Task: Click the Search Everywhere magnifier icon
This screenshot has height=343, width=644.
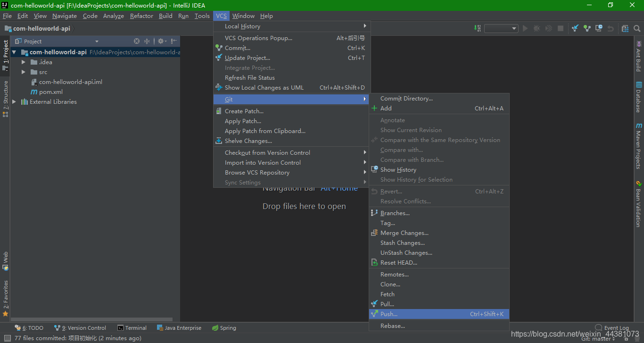Action: pos(636,28)
